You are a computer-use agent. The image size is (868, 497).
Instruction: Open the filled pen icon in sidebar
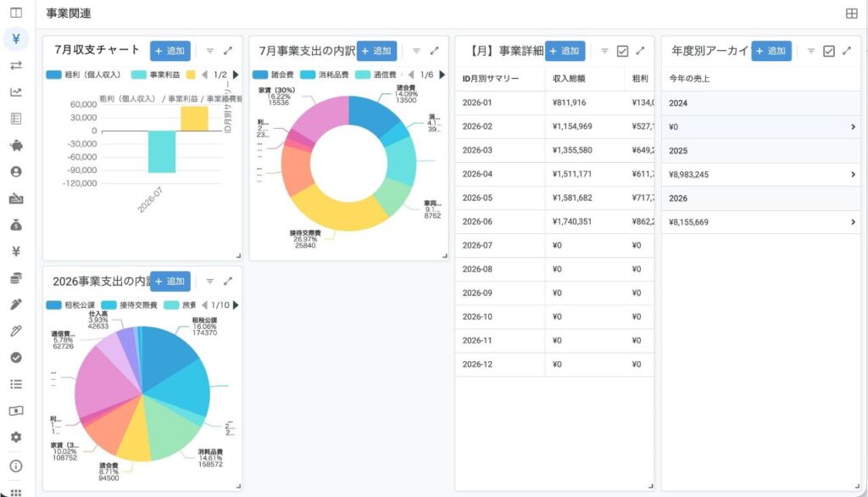point(16,304)
